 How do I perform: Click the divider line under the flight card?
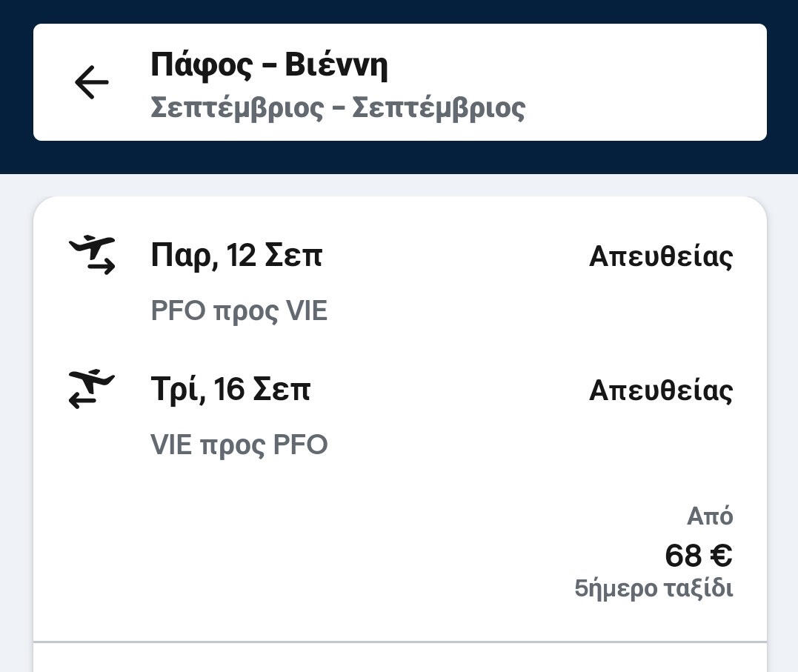(x=400, y=642)
